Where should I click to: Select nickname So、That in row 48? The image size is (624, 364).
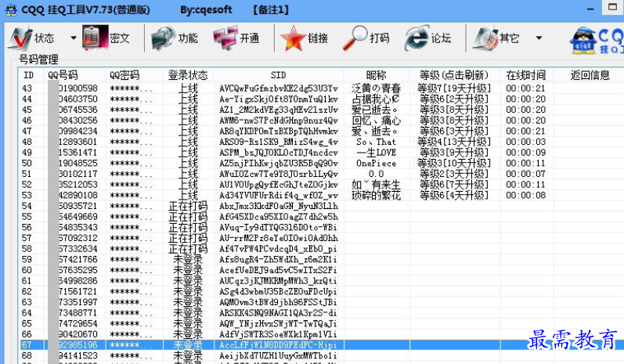coord(376,142)
